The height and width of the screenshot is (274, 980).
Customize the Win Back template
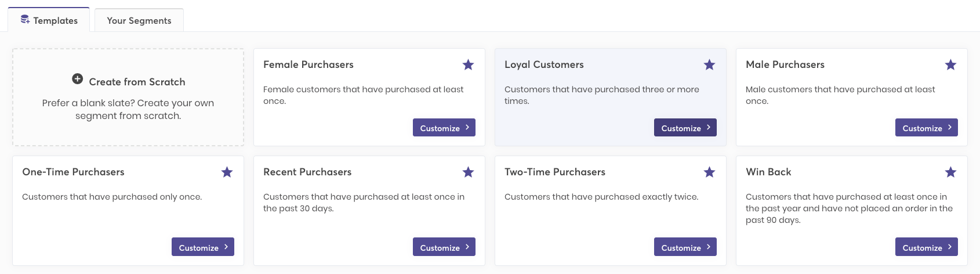click(926, 247)
